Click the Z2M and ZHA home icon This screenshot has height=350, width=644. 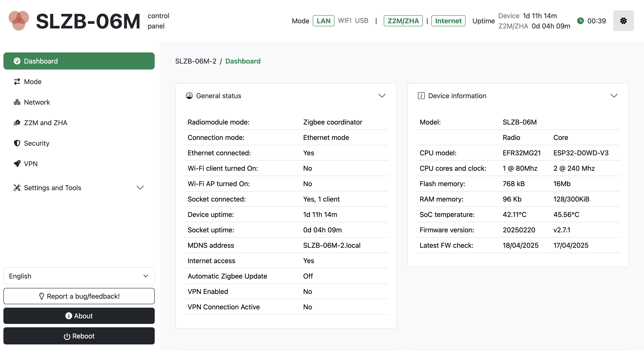(x=17, y=123)
